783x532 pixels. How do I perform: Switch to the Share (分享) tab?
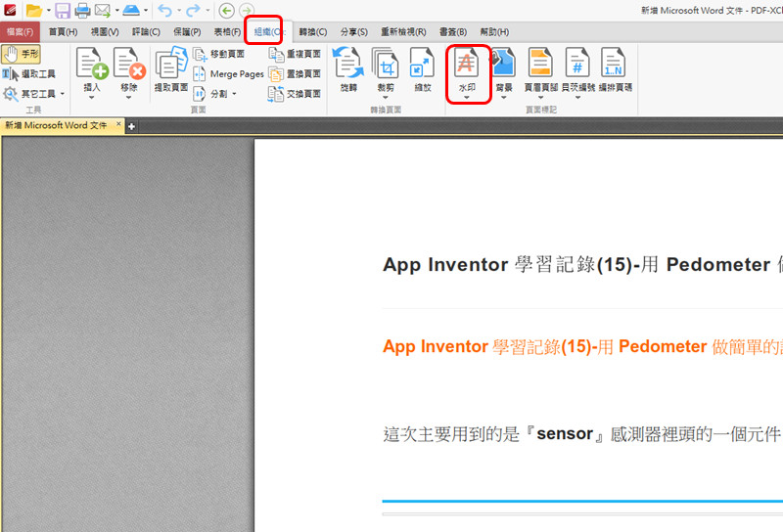coord(354,32)
